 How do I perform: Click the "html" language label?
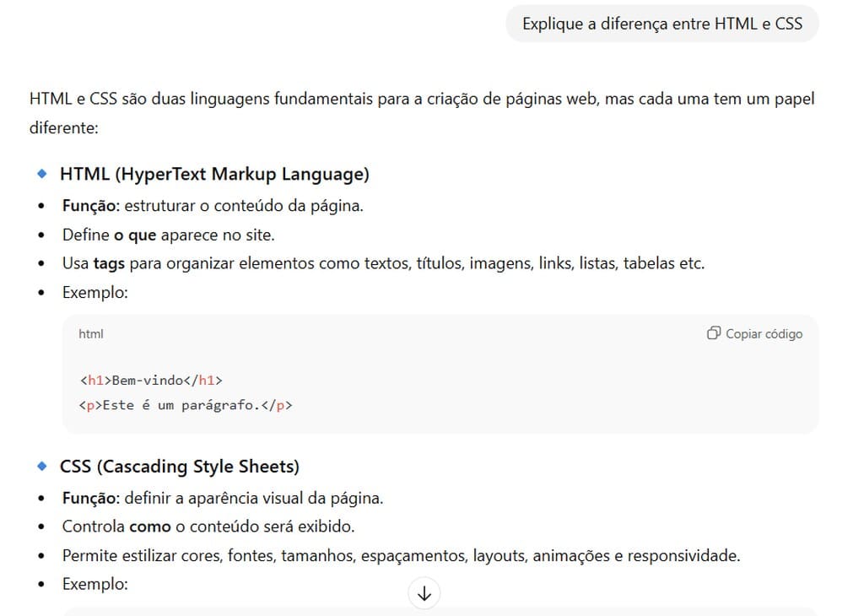click(91, 334)
